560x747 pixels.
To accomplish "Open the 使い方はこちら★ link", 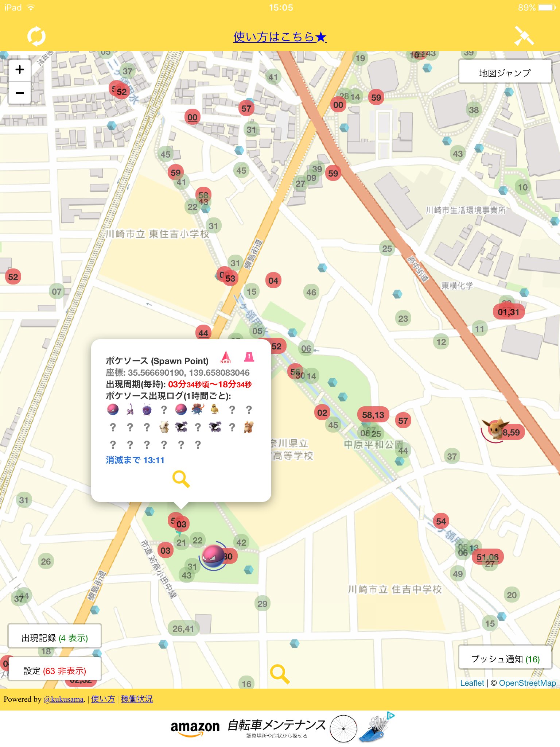I will 280,36.
